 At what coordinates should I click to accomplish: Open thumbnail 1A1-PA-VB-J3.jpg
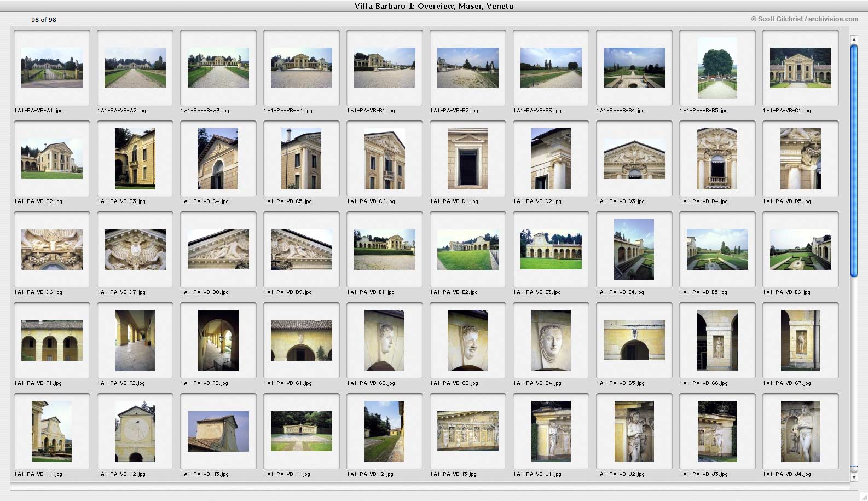pos(717,431)
